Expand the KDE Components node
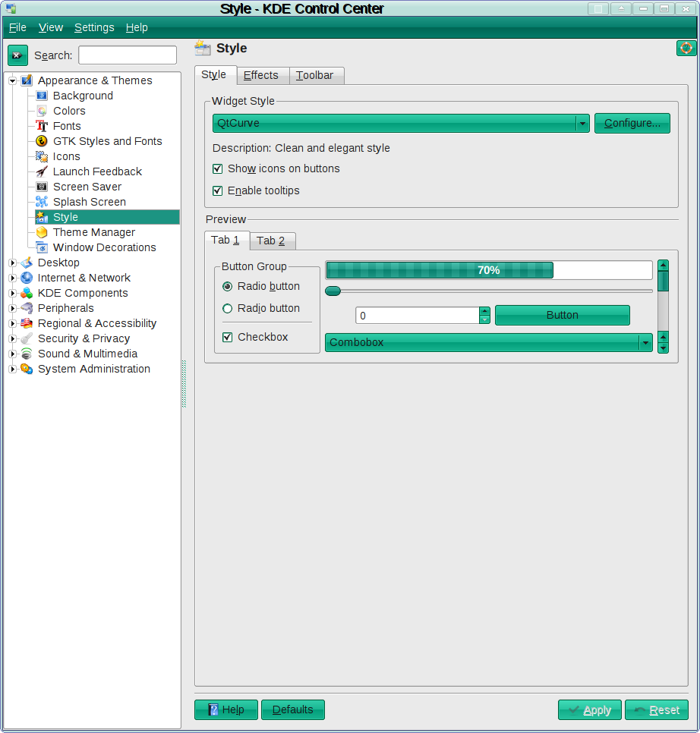This screenshot has height=733, width=700. point(13,294)
